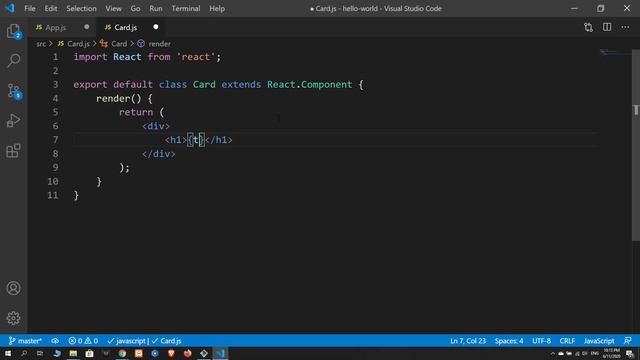The height and width of the screenshot is (360, 640).
Task: Open the Search view in activity bar
Action: (x=13, y=61)
